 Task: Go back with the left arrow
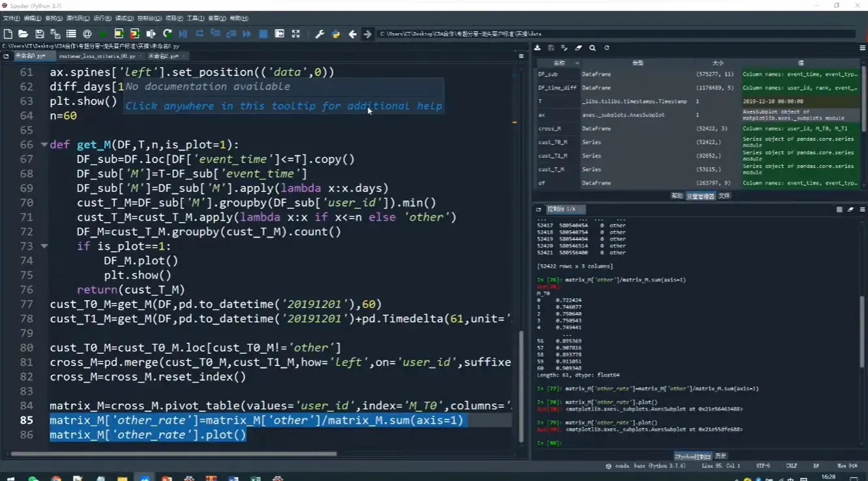353,34
